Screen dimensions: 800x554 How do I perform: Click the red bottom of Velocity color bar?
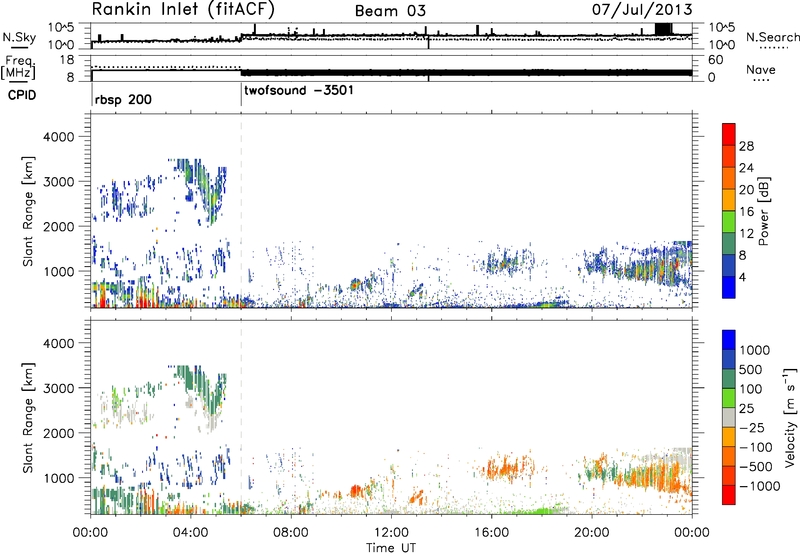pos(729,495)
